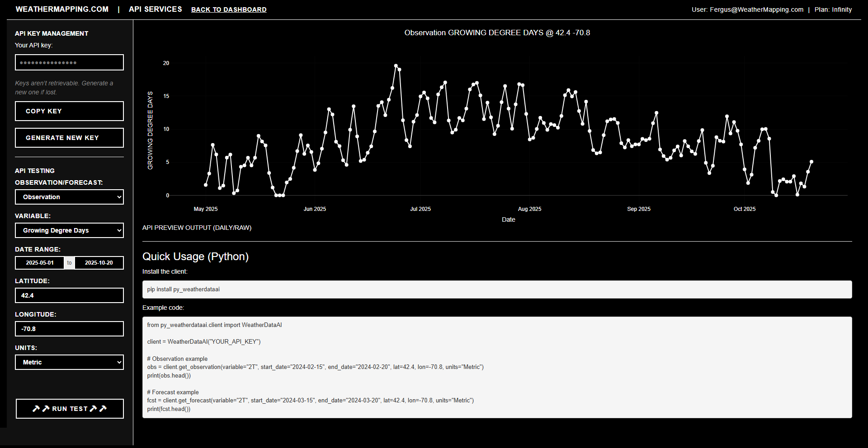The height and width of the screenshot is (448, 868).
Task: Click the COPY KEY button
Action: 69,111
